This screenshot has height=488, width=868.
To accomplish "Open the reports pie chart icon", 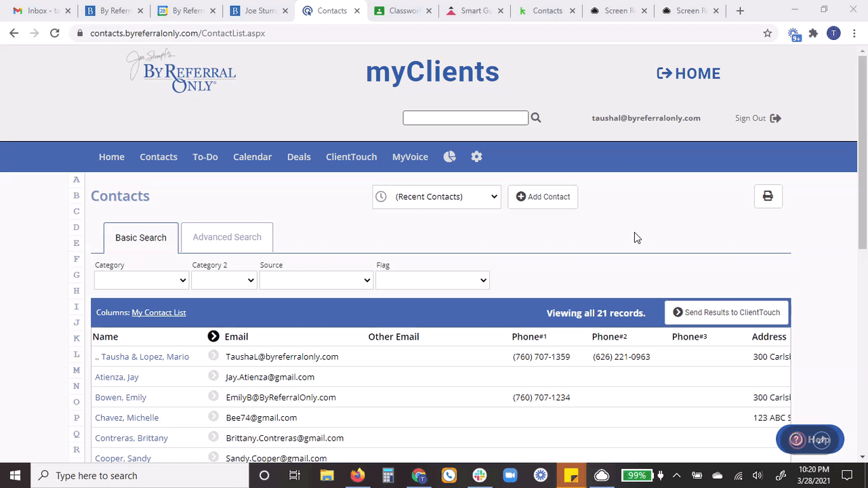I will pos(449,157).
